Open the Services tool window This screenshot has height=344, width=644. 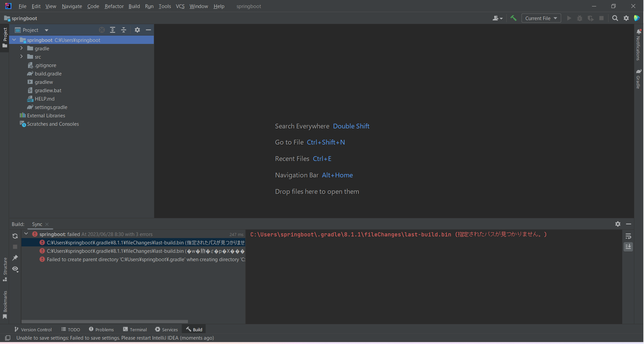pos(167,330)
